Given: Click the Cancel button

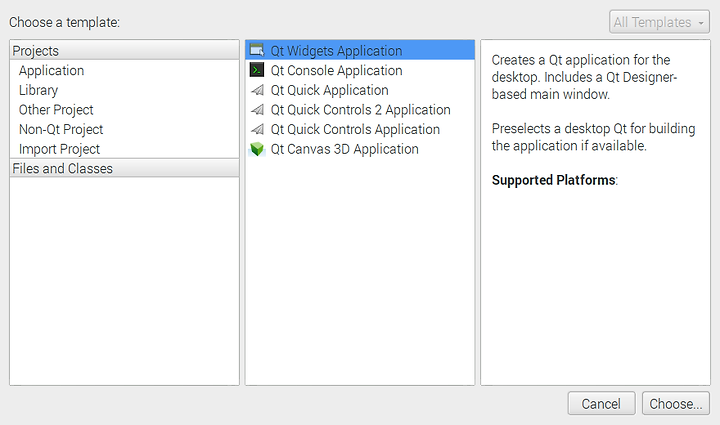Looking at the screenshot, I should [x=602, y=403].
